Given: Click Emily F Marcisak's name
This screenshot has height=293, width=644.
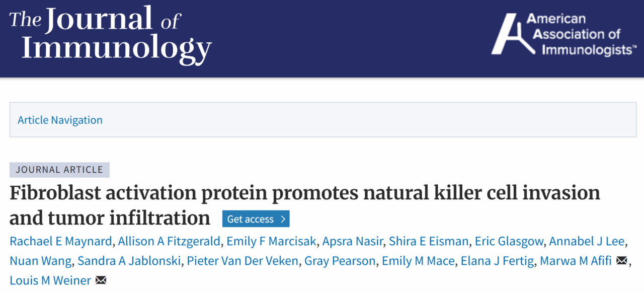Looking at the screenshot, I should 271,241.
